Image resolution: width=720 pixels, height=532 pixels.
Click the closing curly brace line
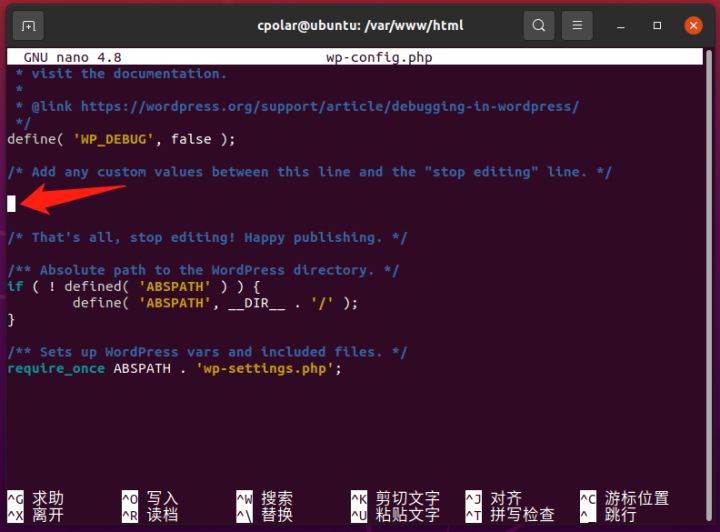[x=11, y=320]
